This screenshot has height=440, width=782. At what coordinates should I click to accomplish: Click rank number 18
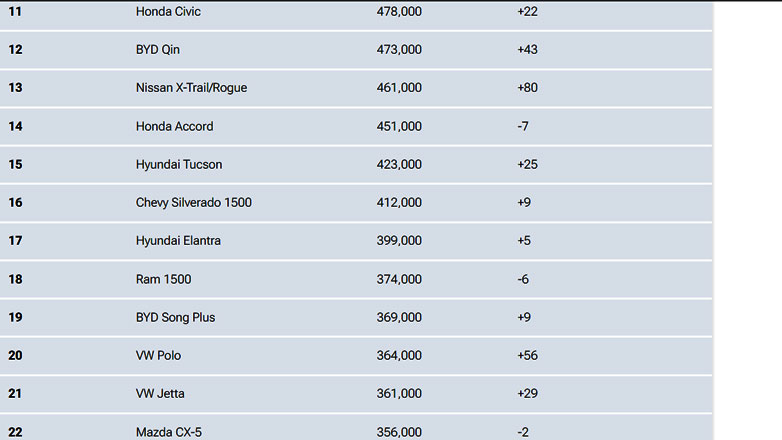(15, 279)
